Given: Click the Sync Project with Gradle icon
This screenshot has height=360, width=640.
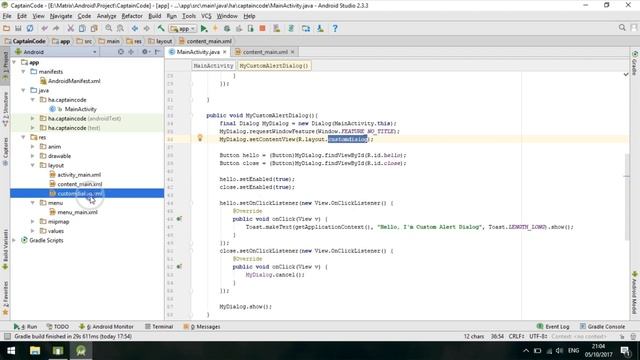Looking at the screenshot, I should [x=291, y=29].
